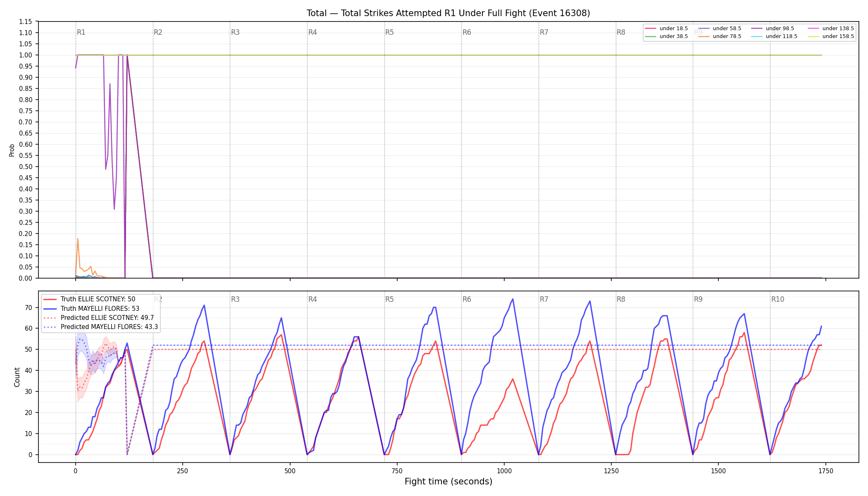Click the 0.25 tick on the Prob axis

(26, 222)
